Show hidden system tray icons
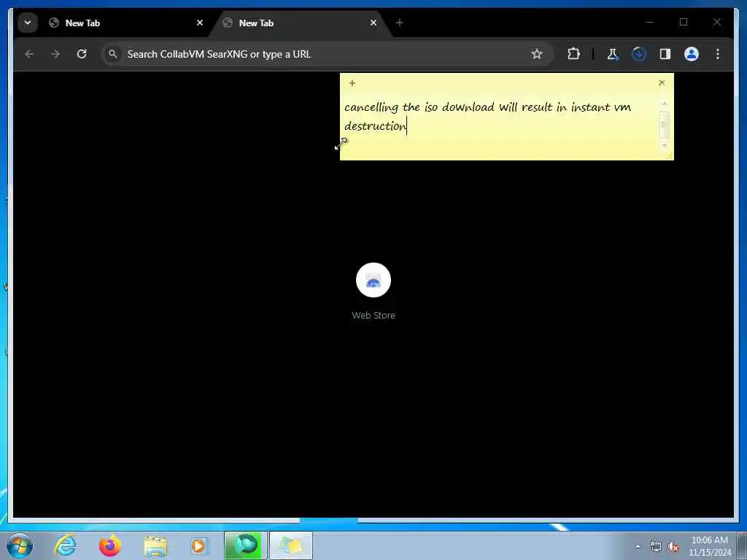 [638, 547]
